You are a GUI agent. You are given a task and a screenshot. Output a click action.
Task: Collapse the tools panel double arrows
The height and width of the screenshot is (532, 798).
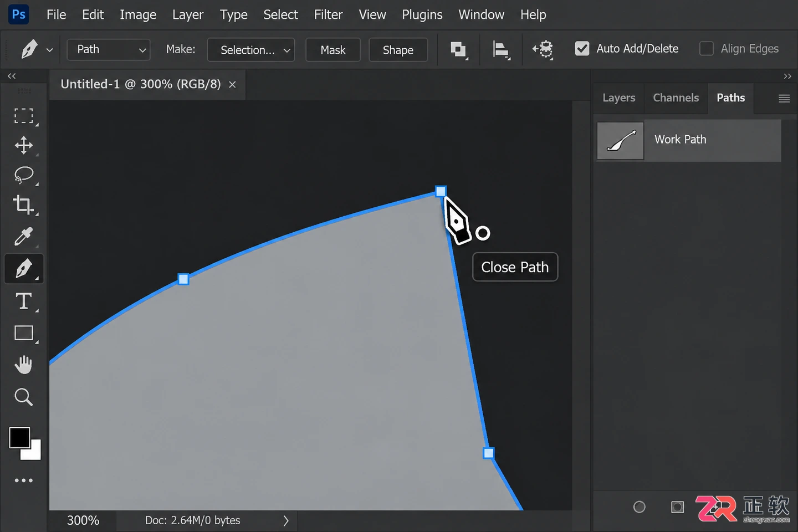pyautogui.click(x=12, y=76)
